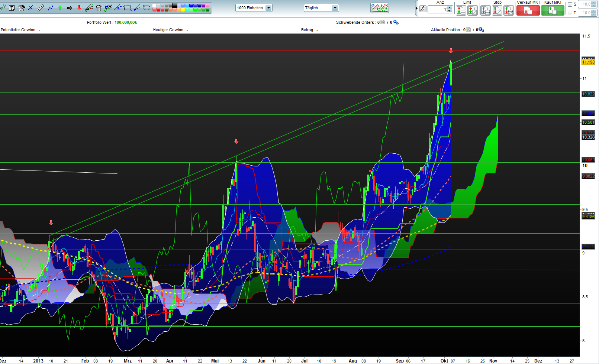Expand the order panel with the side arrow

coord(416,9)
